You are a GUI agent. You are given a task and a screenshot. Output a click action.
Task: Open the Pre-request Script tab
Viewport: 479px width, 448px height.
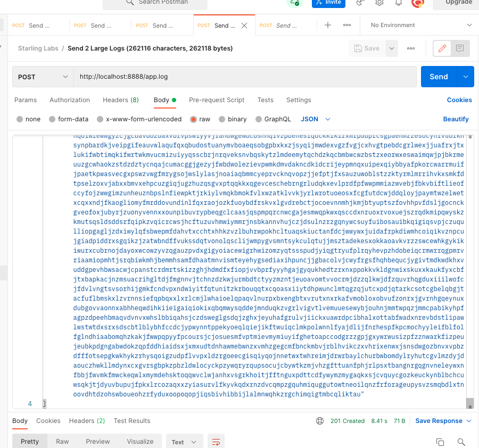(x=217, y=100)
